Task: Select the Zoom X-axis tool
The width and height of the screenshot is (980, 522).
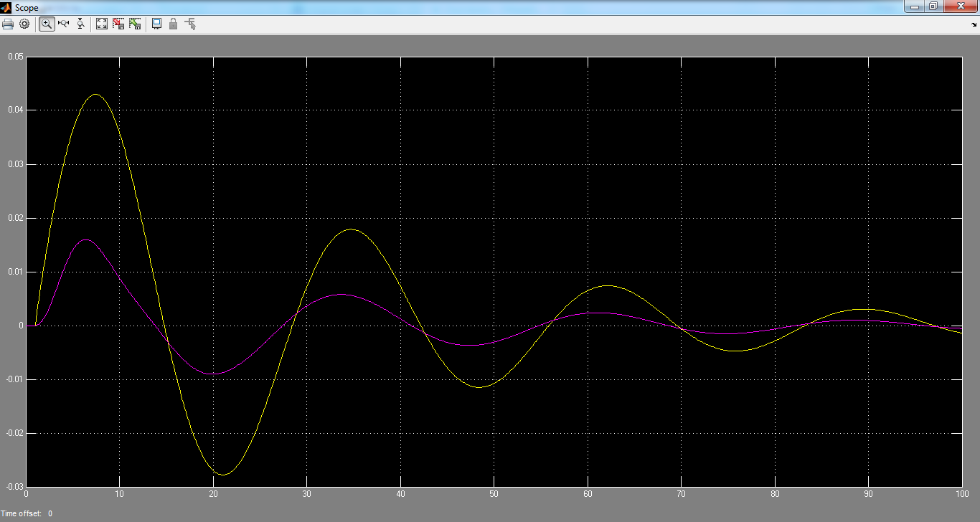Action: click(63, 24)
